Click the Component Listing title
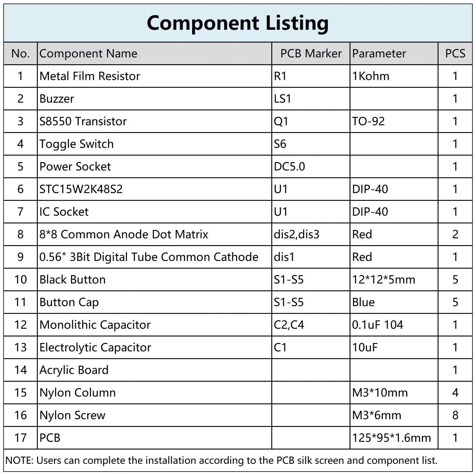Viewport: 476px width, 476px height. [x=237, y=23]
